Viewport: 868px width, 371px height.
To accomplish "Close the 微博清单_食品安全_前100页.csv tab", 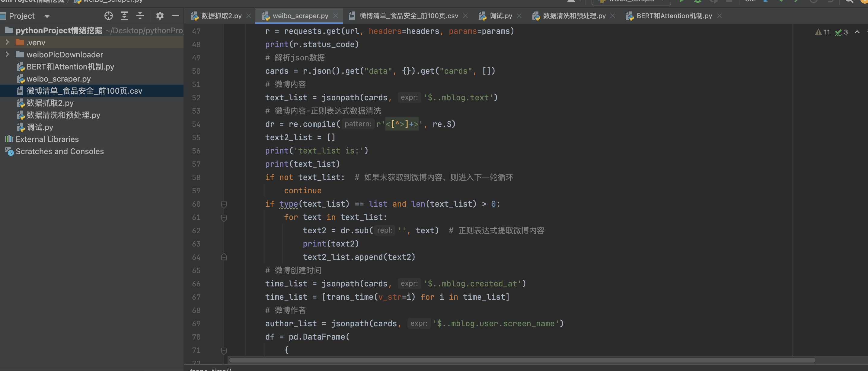I will tap(465, 16).
